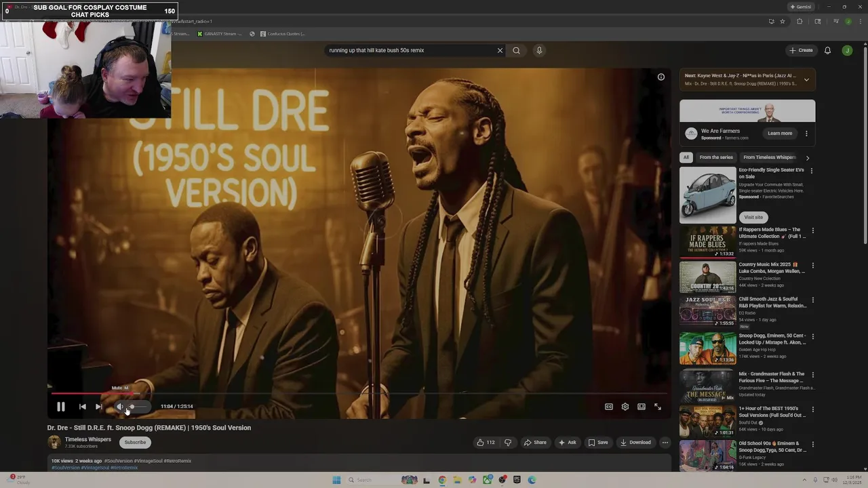Like the video with thumbs up
The height and width of the screenshot is (488, 868).
[486, 443]
